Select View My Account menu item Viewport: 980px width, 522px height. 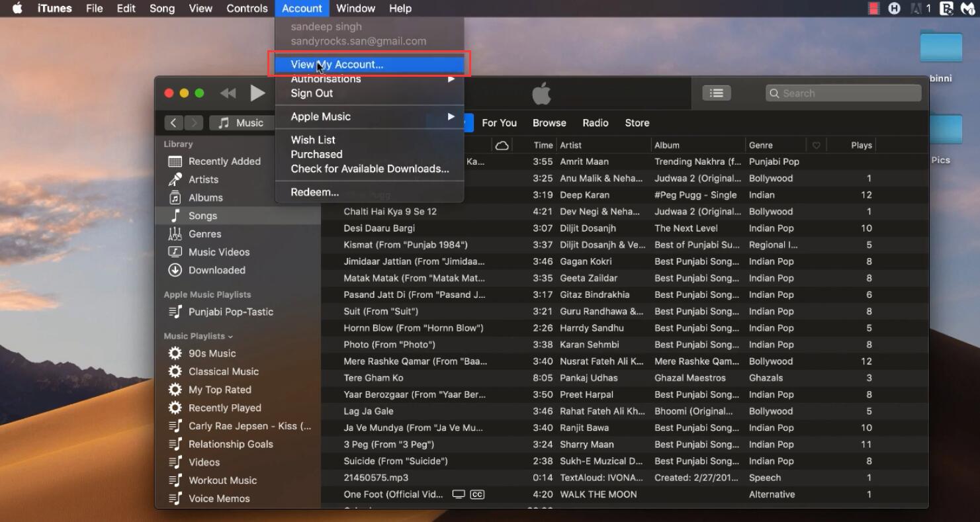tap(369, 64)
